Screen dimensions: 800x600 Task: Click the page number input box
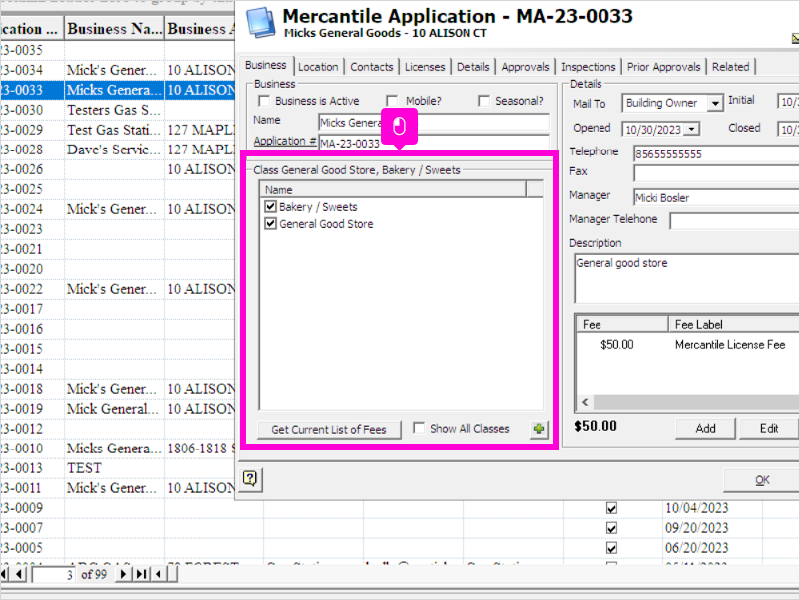(x=54, y=575)
